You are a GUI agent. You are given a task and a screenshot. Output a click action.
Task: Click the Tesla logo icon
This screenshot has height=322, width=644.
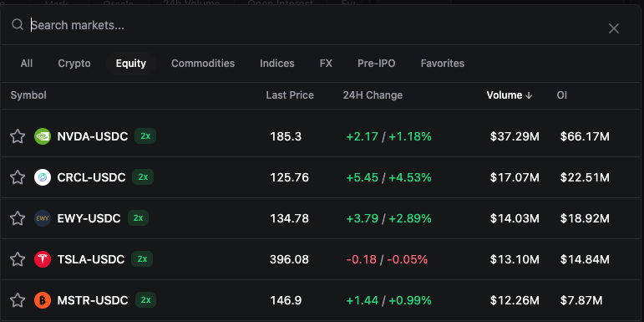click(43, 259)
